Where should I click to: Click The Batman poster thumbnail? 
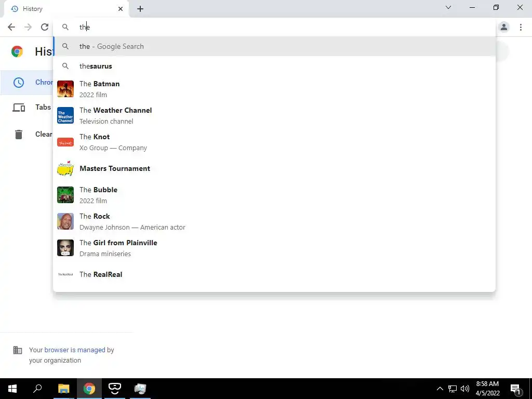tap(65, 89)
